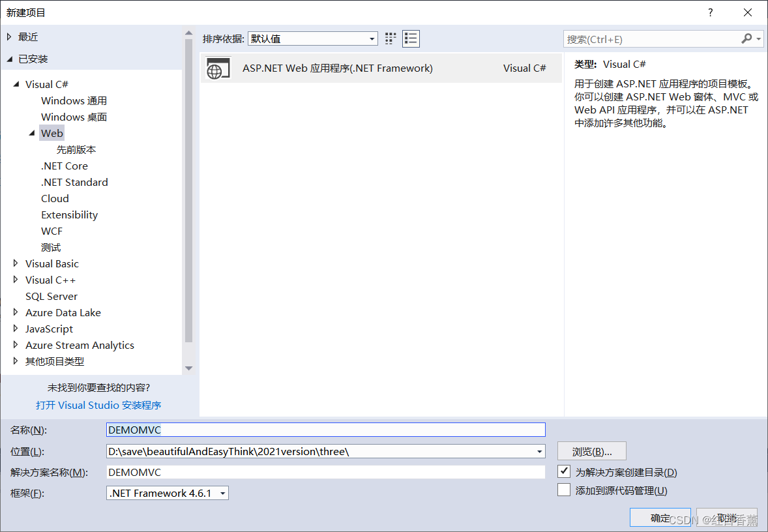Collapse the Web node arrow
Viewport: 768px width, 532px height.
pos(32,133)
